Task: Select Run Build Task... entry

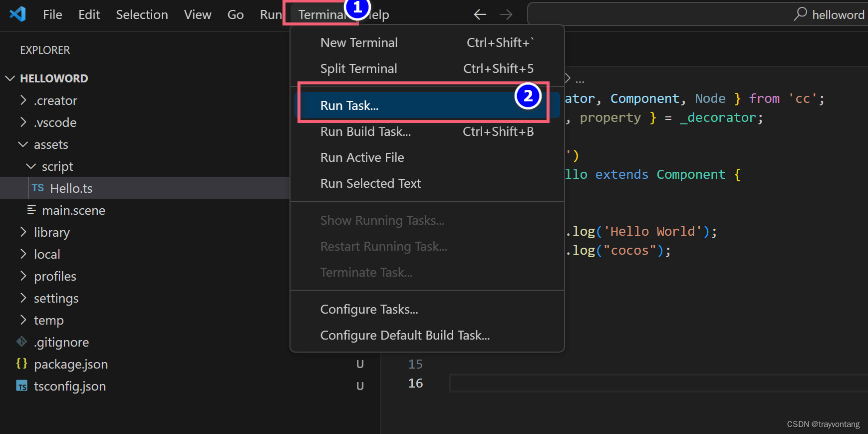Action: [427, 131]
